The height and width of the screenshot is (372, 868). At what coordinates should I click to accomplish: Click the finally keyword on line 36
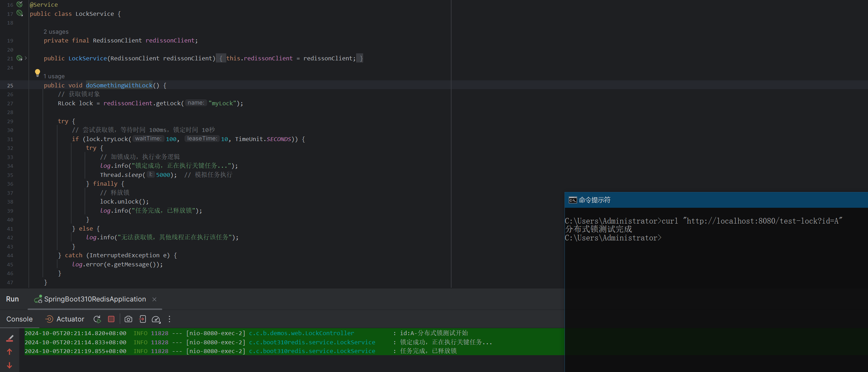(x=105, y=184)
